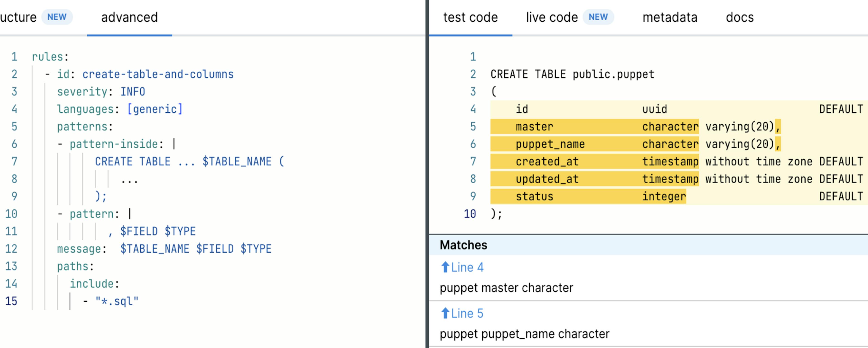Click the up arrow icon beside Line 5
This screenshot has width=868, height=348.
click(445, 313)
